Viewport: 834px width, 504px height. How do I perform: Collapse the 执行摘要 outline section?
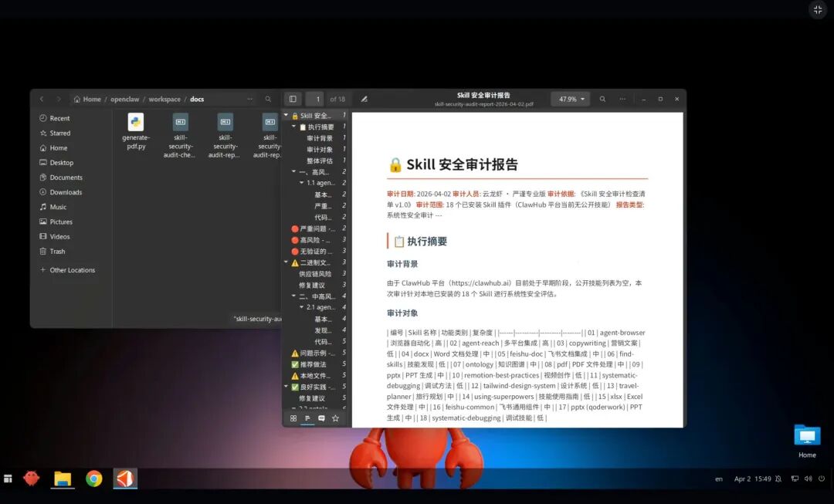coord(293,127)
